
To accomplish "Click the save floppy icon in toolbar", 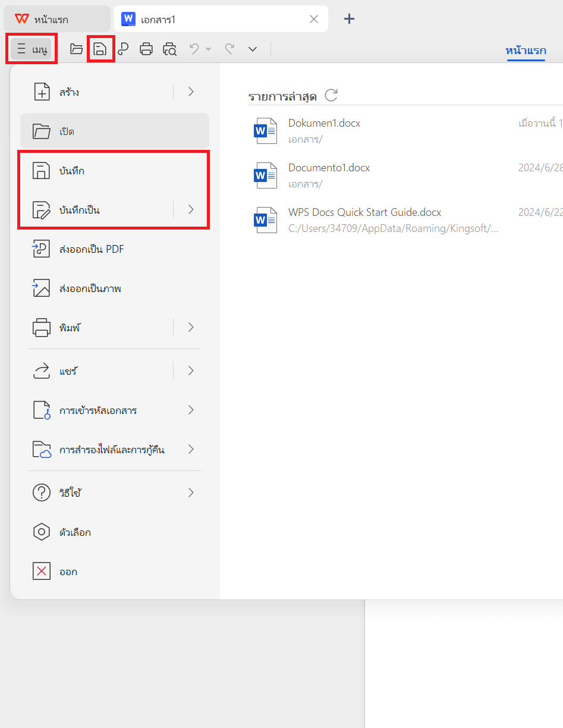I will pyautogui.click(x=100, y=49).
